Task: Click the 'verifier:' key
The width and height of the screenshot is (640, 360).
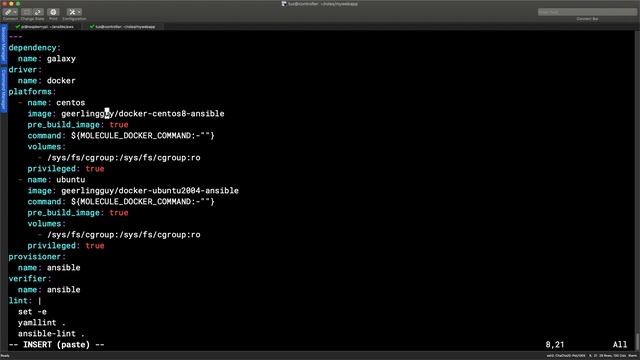Action: click(x=30, y=279)
